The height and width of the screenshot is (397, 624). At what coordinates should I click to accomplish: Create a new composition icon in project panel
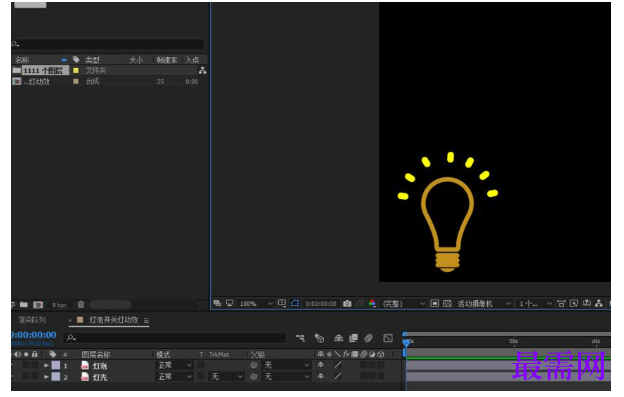click(x=38, y=305)
